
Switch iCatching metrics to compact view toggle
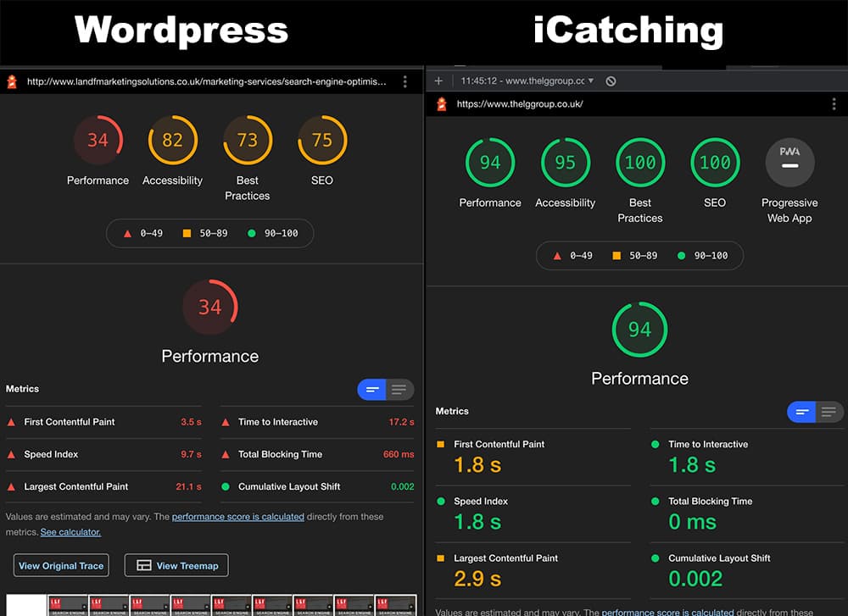tap(801, 413)
